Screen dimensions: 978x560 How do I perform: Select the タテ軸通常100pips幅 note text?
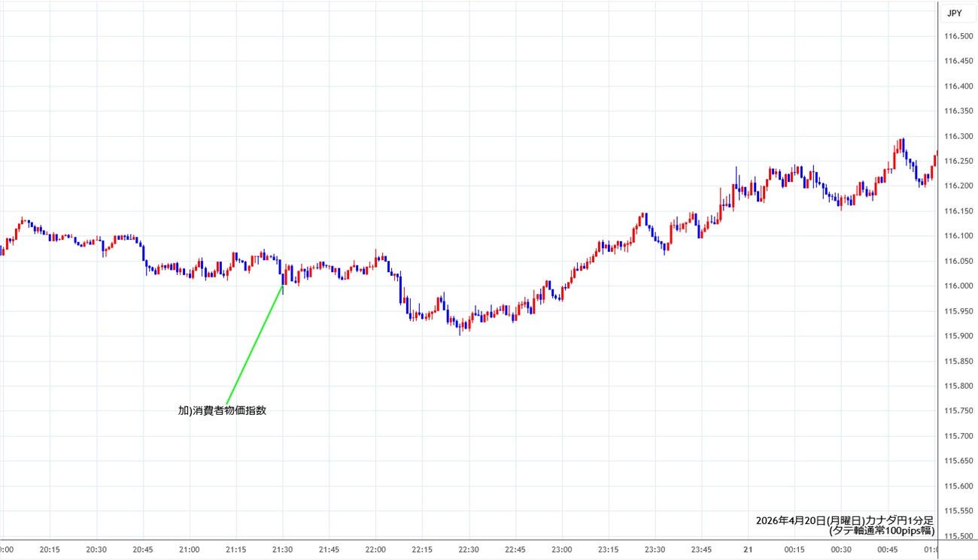click(882, 531)
